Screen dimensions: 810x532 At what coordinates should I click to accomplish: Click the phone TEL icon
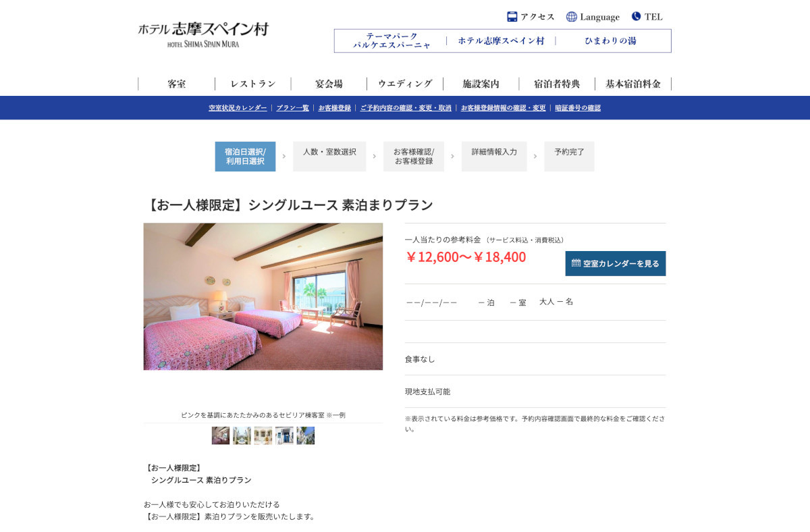636,16
